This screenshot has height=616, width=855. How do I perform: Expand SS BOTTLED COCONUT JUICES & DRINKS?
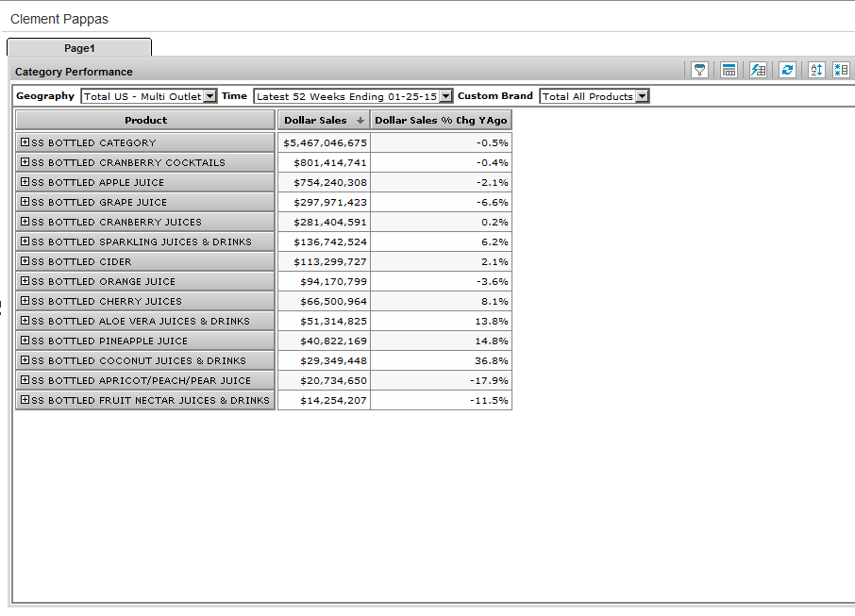[x=25, y=360]
